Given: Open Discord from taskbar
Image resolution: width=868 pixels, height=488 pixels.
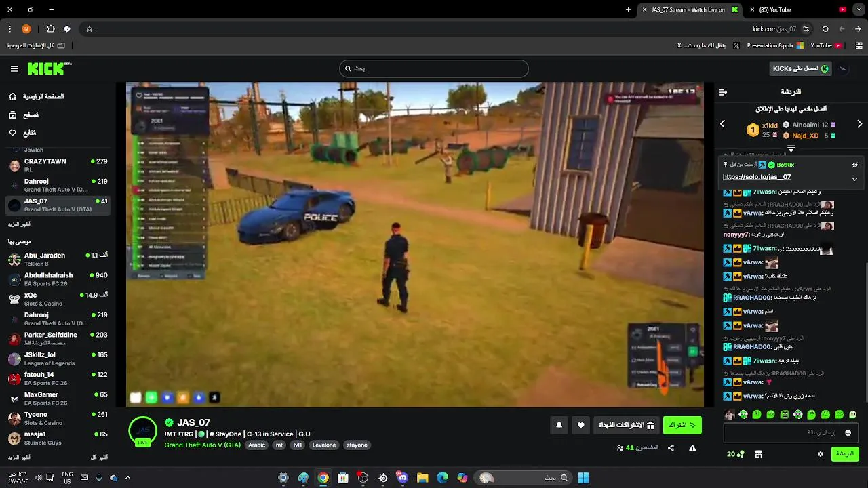Looking at the screenshot, I should 403,478.
